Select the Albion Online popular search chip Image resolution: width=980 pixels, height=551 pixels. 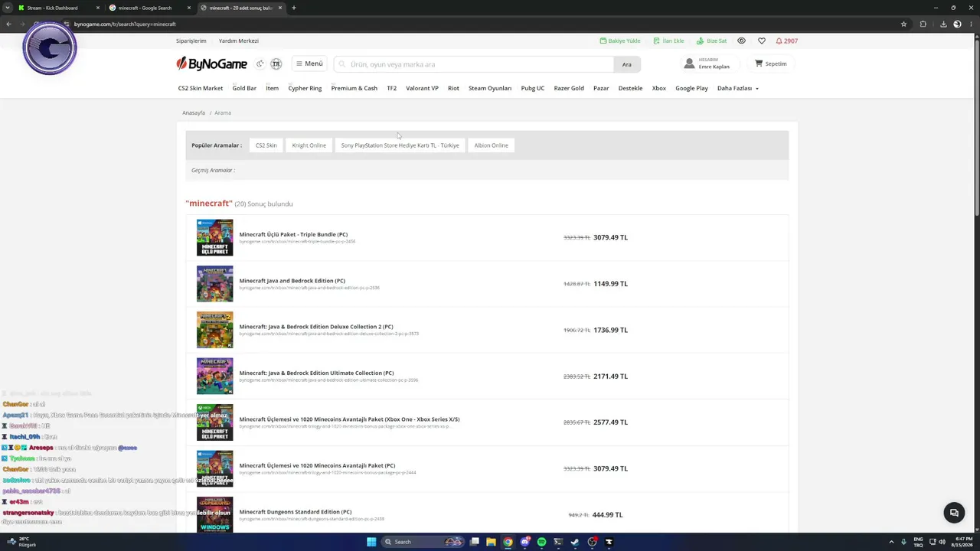(492, 145)
